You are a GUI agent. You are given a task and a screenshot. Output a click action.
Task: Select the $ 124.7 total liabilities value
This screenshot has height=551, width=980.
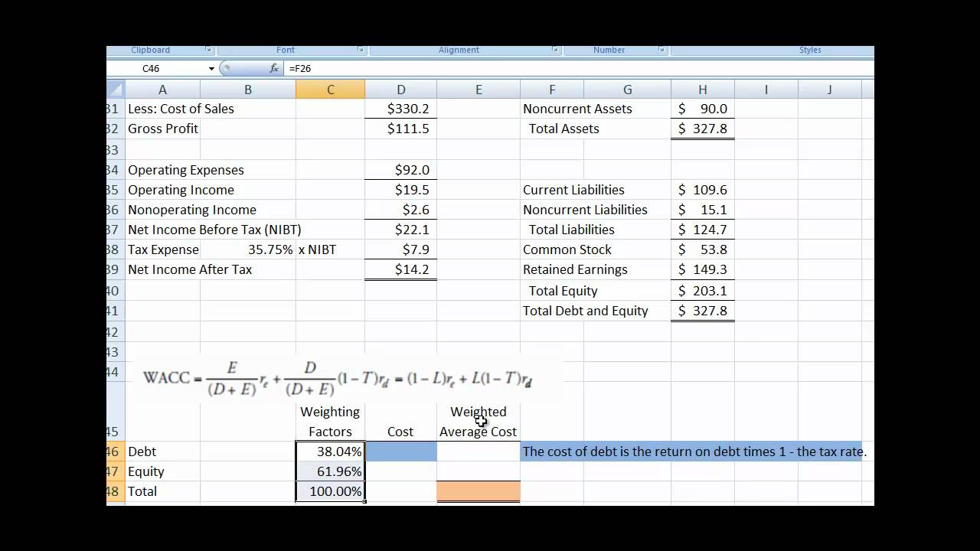(x=702, y=230)
